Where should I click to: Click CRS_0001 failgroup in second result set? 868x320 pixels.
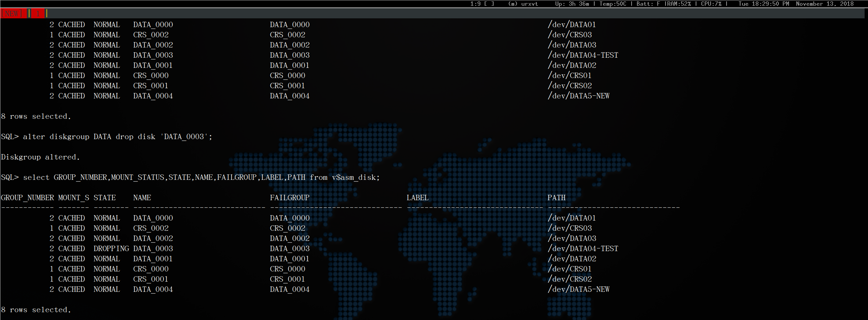[x=287, y=279]
